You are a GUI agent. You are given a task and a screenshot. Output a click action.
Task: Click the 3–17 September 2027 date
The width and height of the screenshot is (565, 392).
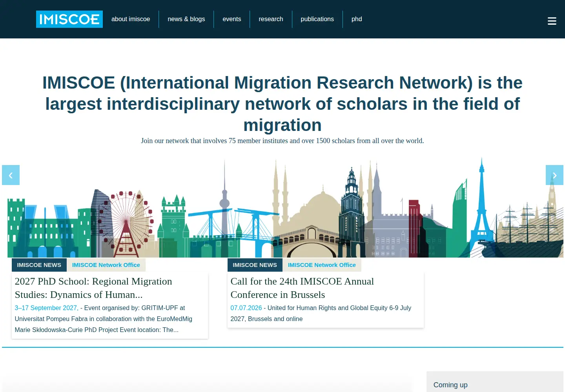46,308
